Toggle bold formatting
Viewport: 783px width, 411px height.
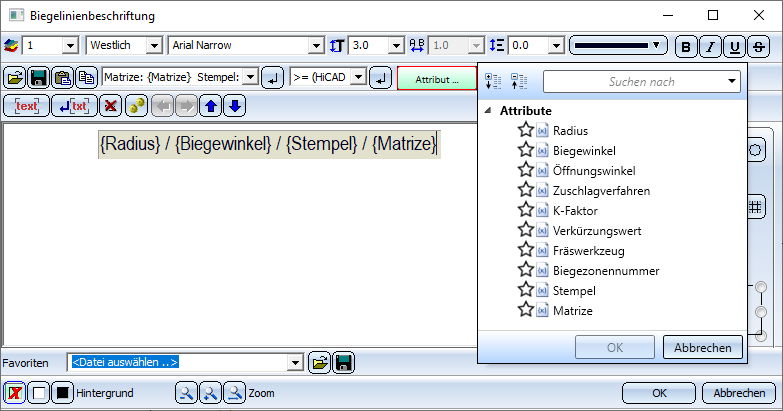pos(686,47)
